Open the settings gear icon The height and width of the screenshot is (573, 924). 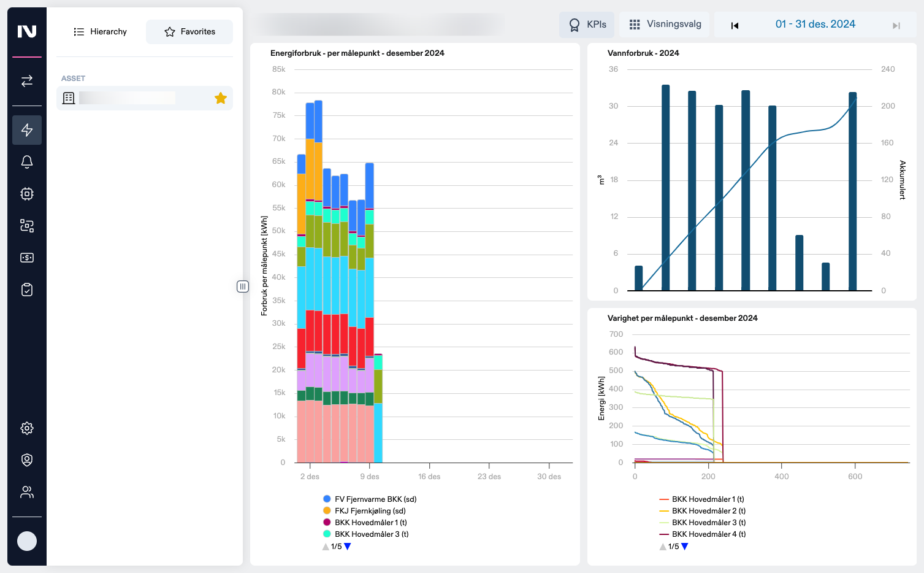(x=27, y=428)
